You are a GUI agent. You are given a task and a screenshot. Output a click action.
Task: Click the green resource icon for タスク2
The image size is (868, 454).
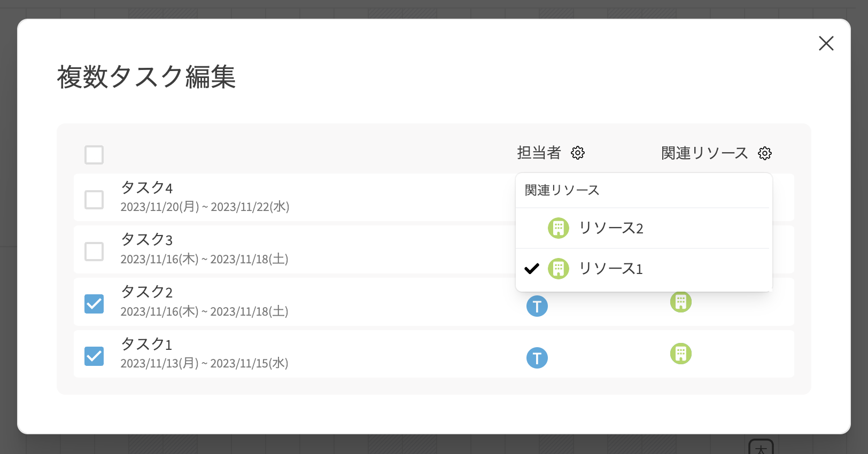(681, 302)
